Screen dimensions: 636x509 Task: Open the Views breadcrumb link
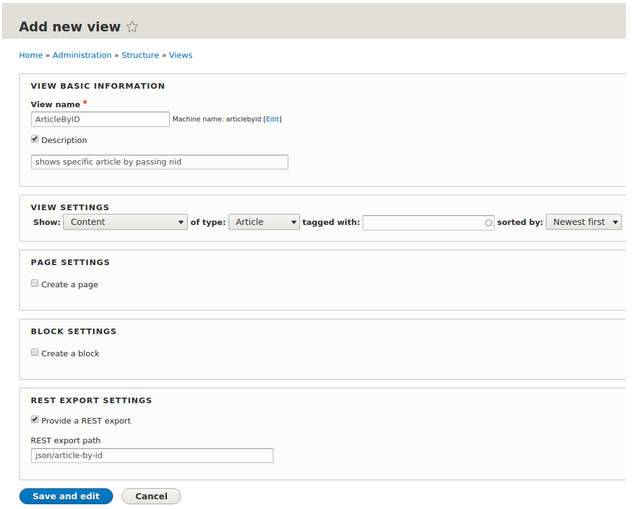tap(180, 55)
